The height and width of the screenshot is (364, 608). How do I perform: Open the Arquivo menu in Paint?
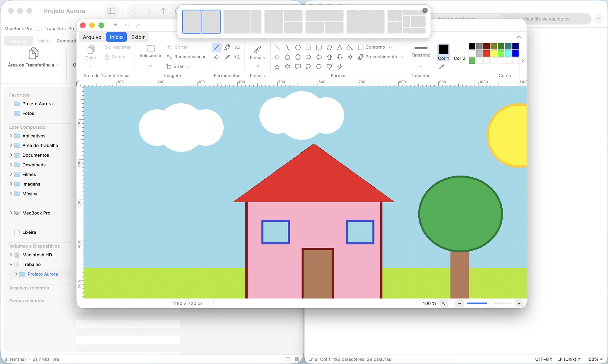pos(92,37)
